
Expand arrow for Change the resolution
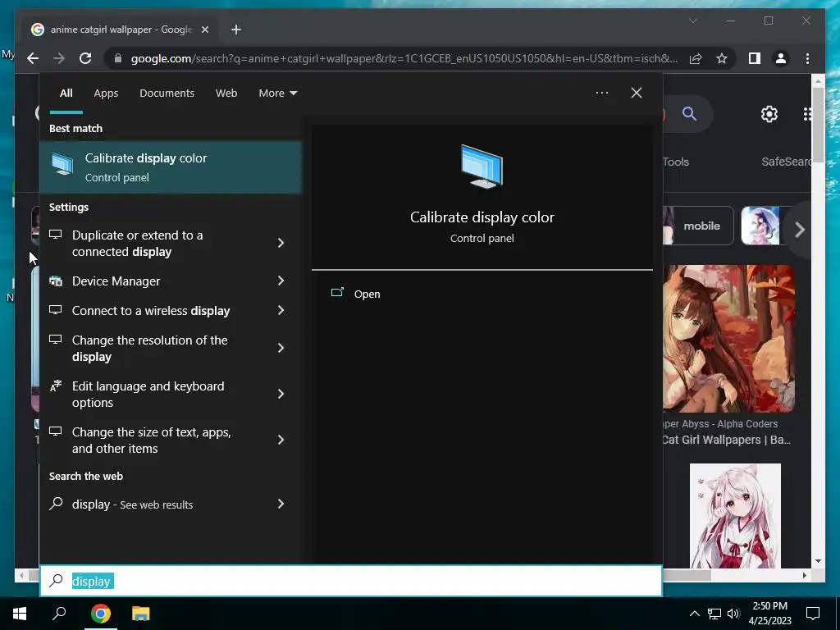coord(281,348)
